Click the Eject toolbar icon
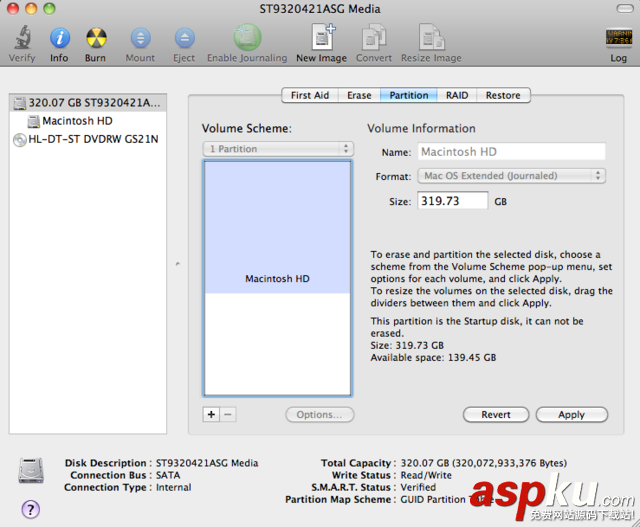The image size is (640, 527). [x=184, y=38]
